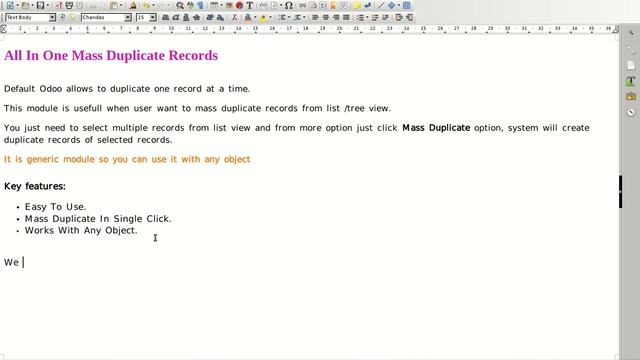Open sidebar Page panel icon
Screen dimensions: 640x360
[631, 65]
